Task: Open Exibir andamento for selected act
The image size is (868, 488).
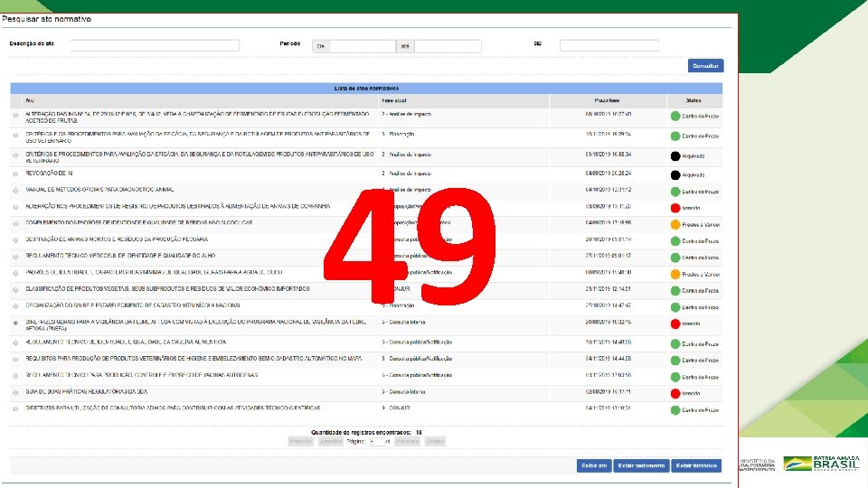Action: coord(641,466)
